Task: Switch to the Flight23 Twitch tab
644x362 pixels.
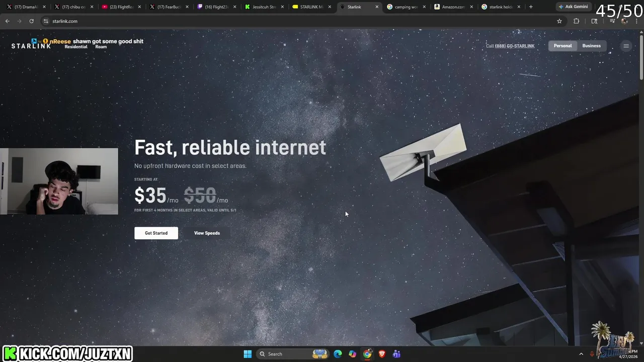Action: (x=217, y=7)
